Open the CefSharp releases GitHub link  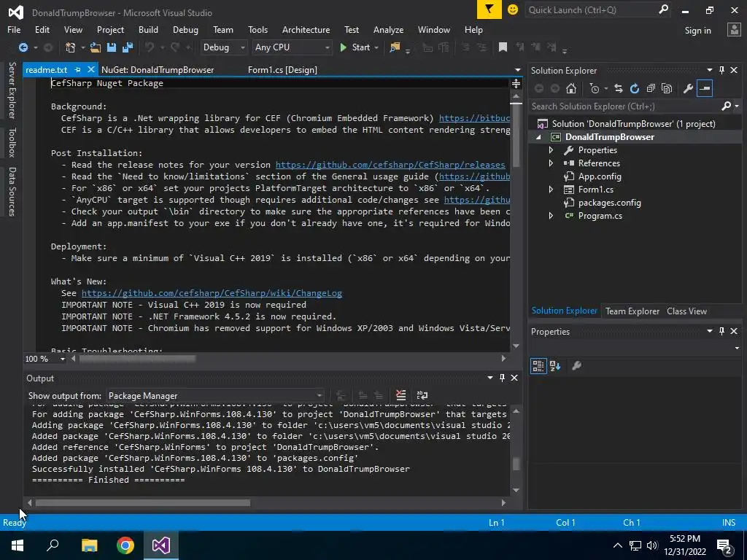pyautogui.click(x=390, y=165)
